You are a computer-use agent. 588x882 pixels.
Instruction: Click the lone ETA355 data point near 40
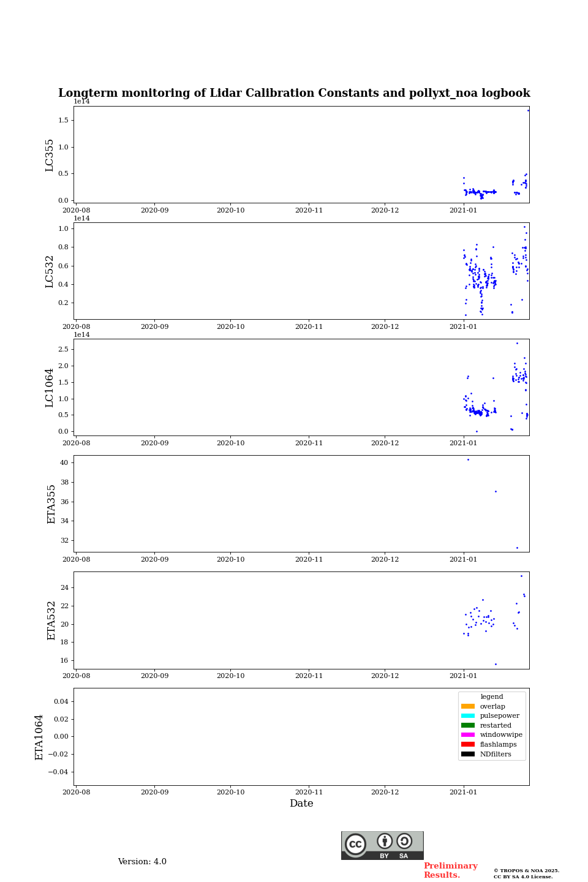pyautogui.click(x=468, y=459)
